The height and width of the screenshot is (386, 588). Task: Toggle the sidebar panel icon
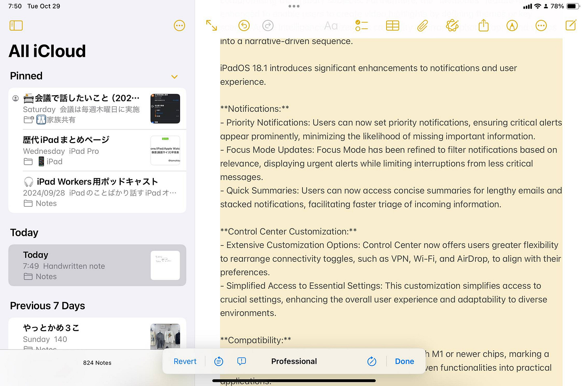click(x=16, y=25)
